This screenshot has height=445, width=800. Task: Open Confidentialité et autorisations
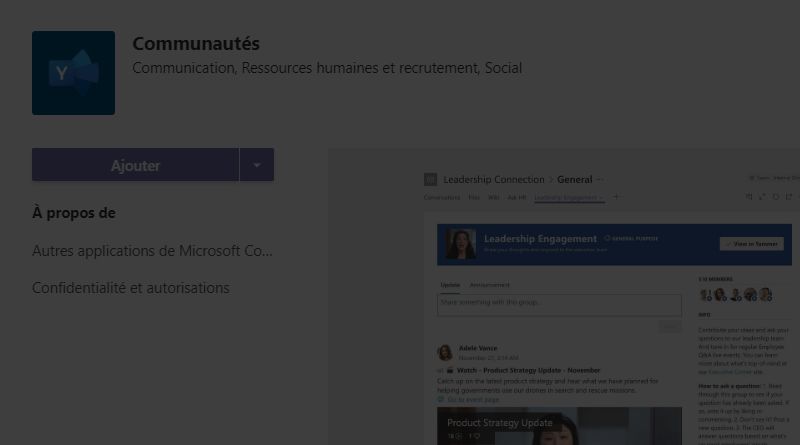click(x=131, y=288)
